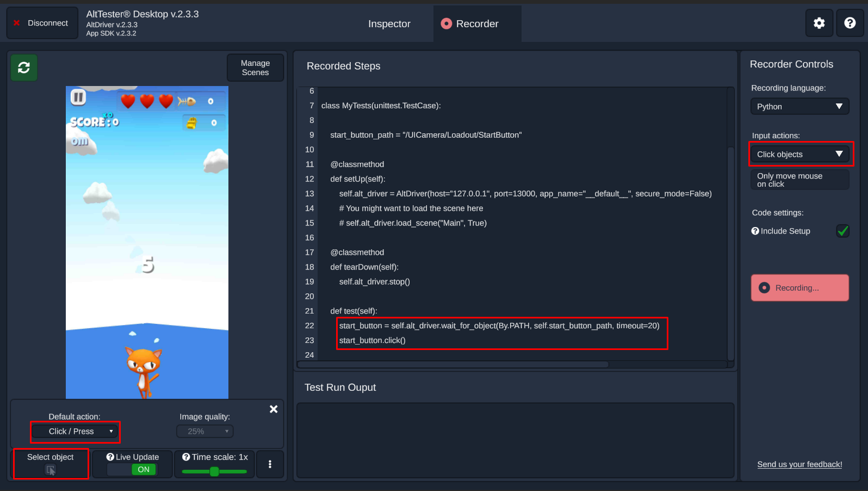Open settings with the gear icon
Screen dimensions: 868x491
click(819, 23)
